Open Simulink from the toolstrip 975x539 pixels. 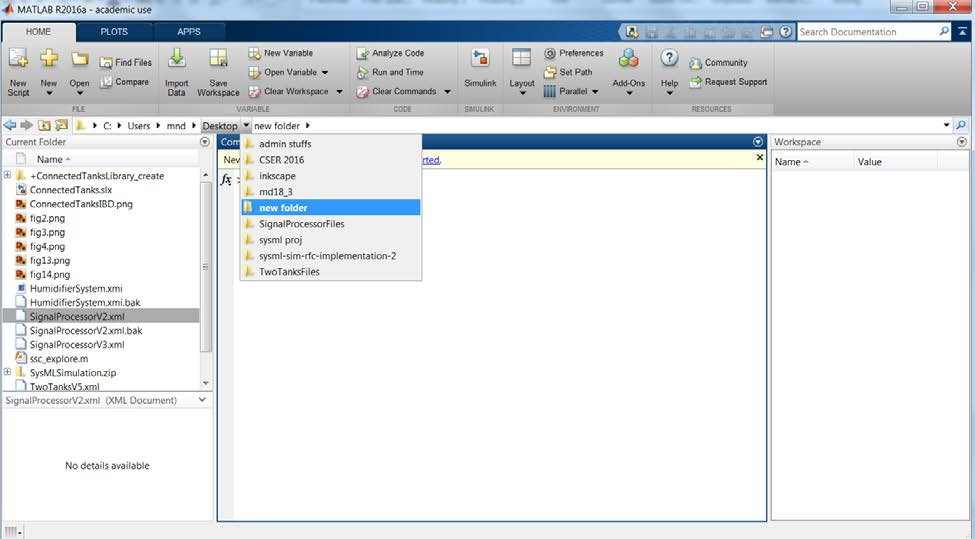tap(480, 61)
